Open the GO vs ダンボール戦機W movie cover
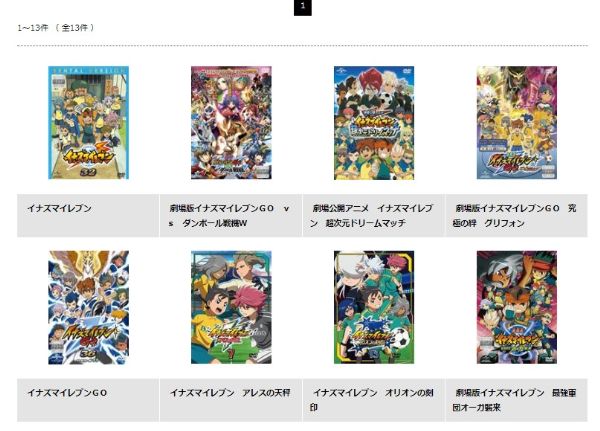The width and height of the screenshot is (600, 431). pos(231,122)
